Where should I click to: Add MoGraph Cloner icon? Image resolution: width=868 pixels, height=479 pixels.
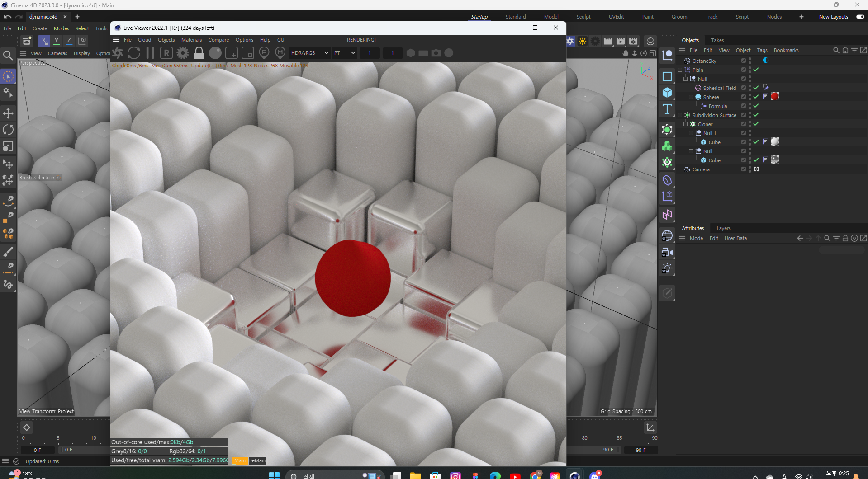click(667, 162)
